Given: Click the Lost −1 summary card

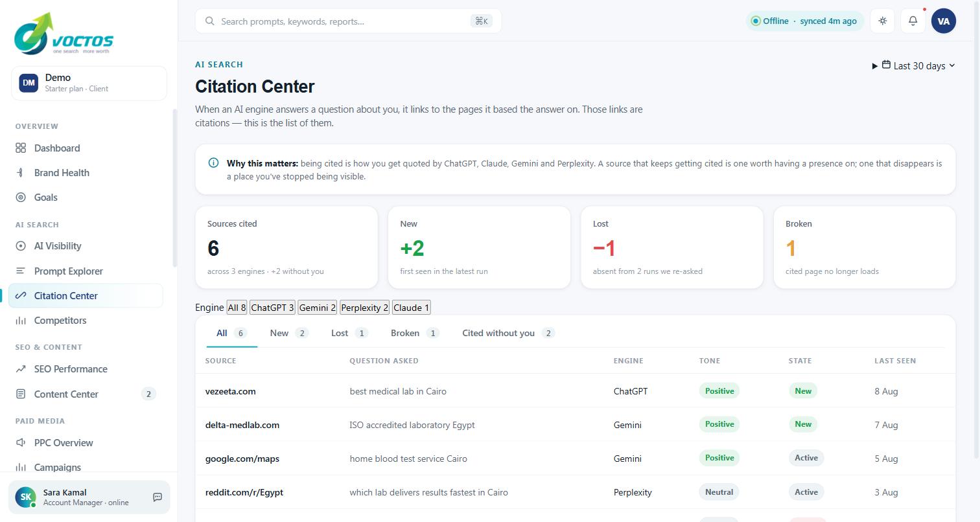Looking at the screenshot, I should click(x=672, y=247).
